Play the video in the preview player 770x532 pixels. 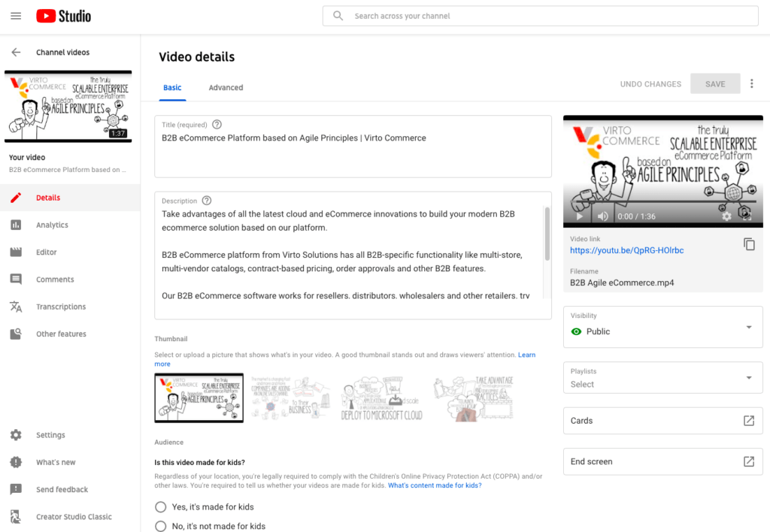pos(580,216)
